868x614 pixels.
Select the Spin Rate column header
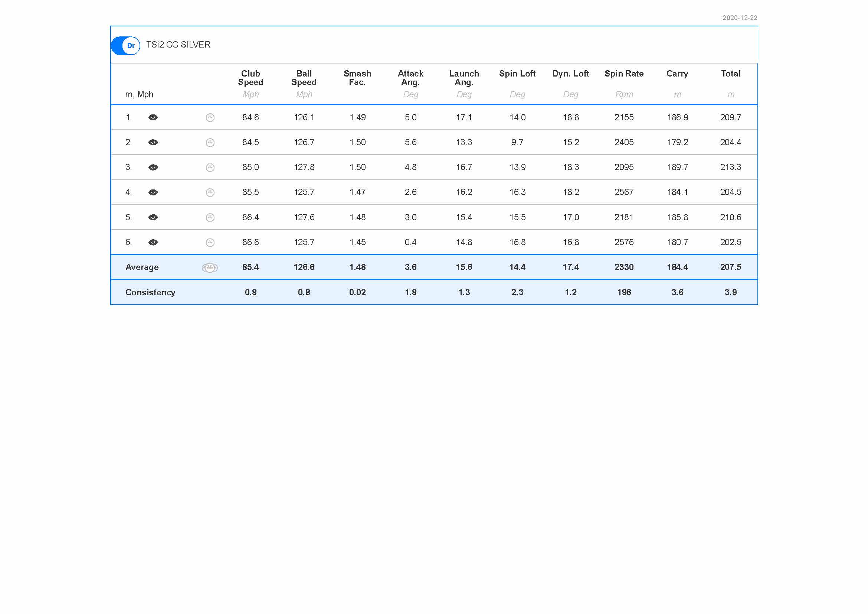pos(624,74)
